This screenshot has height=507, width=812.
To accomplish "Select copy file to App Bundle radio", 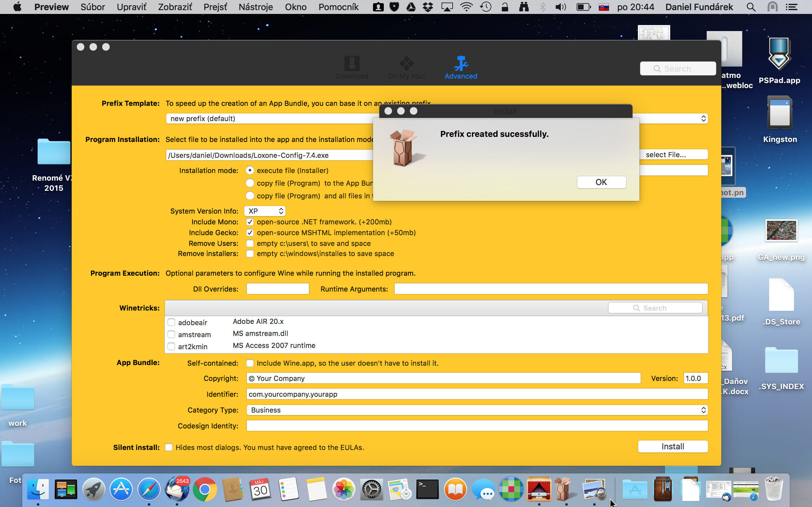I will (x=250, y=183).
